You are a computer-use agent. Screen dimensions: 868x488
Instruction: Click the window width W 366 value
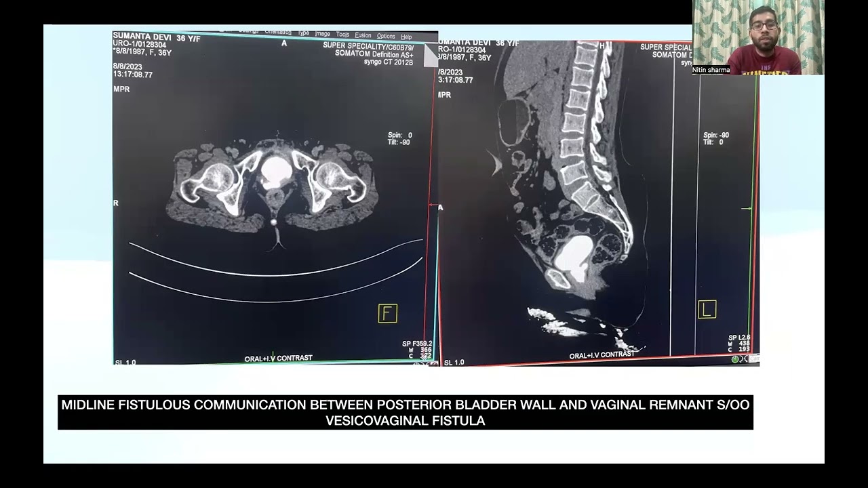420,350
